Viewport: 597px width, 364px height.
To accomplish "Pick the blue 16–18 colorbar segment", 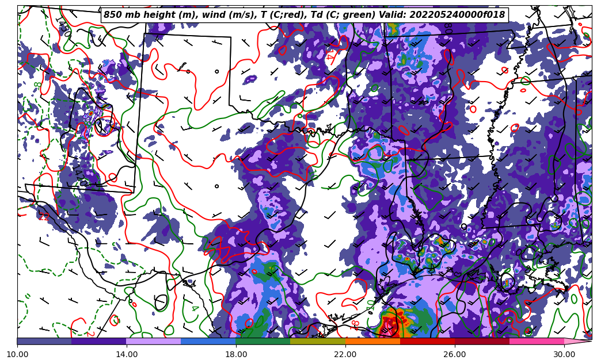I will [208, 341].
